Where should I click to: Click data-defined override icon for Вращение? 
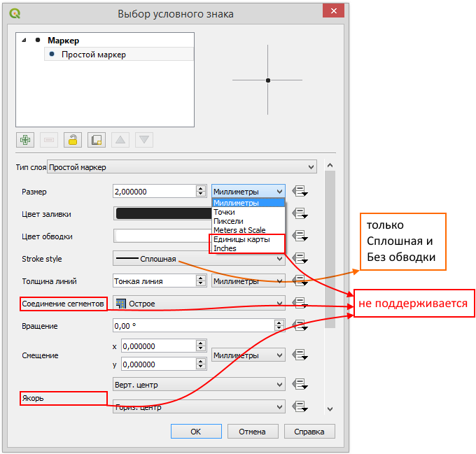click(x=301, y=325)
